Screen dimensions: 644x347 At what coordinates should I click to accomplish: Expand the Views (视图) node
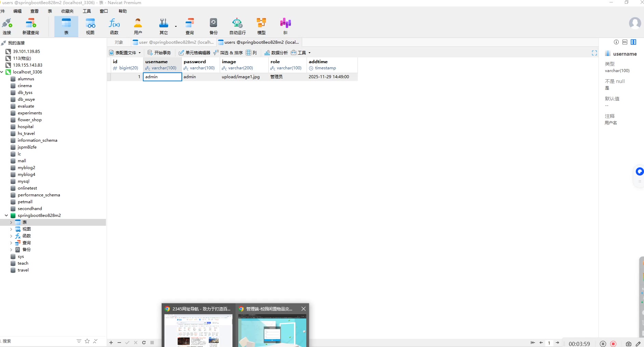click(x=11, y=229)
